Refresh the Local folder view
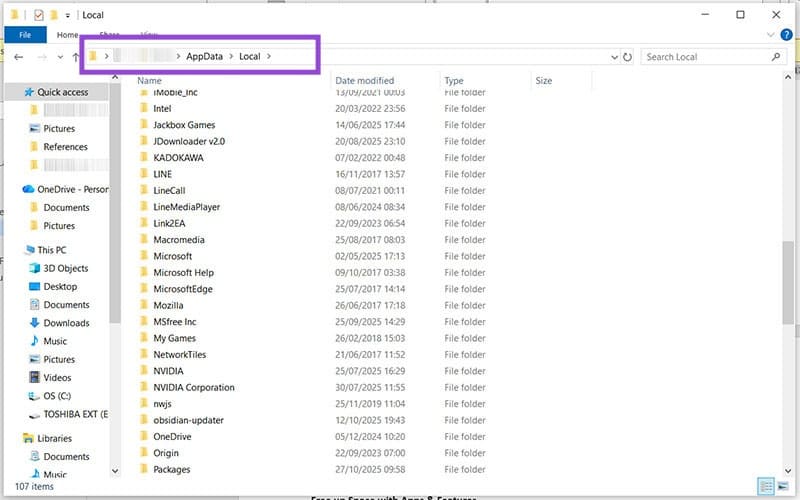 (627, 57)
